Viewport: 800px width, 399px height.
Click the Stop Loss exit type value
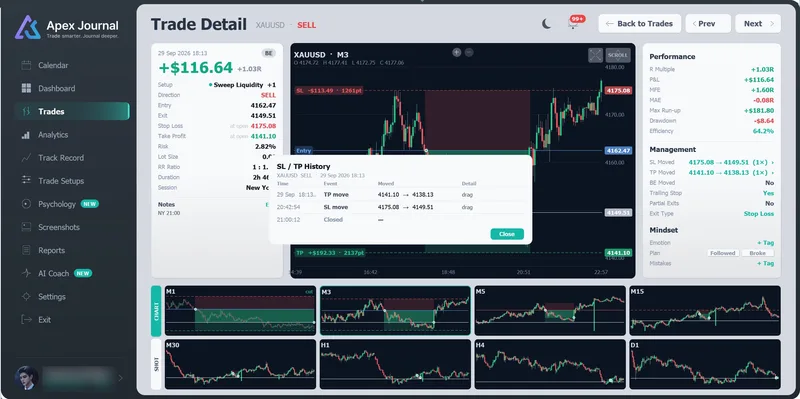(x=759, y=213)
